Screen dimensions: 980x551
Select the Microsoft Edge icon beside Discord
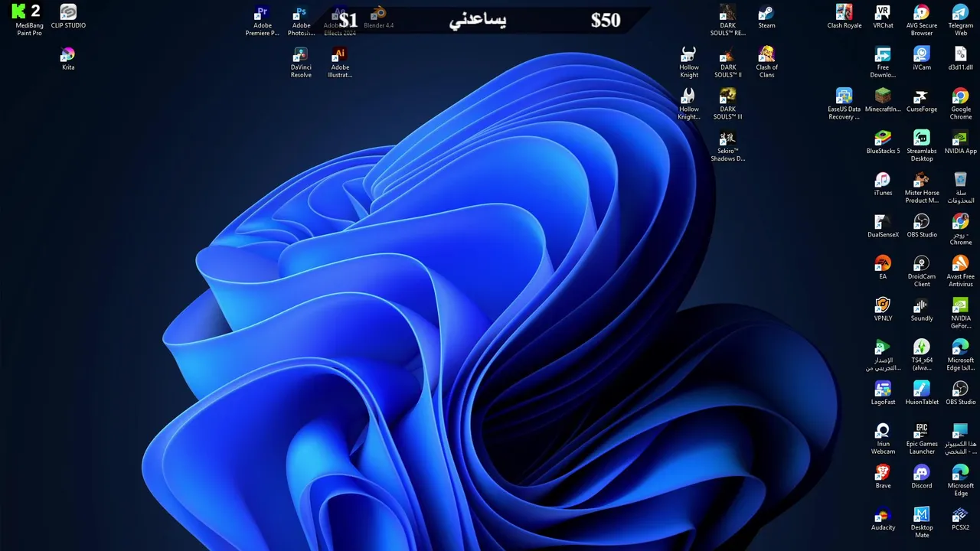(x=961, y=481)
